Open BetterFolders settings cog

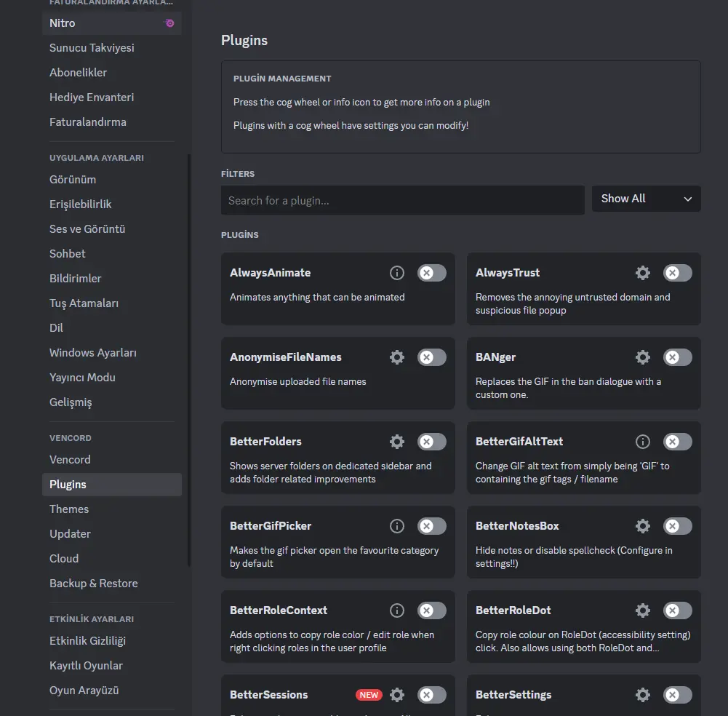[x=397, y=442]
